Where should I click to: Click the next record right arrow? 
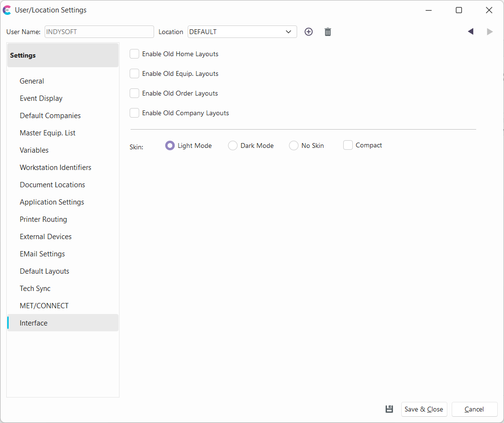(490, 32)
